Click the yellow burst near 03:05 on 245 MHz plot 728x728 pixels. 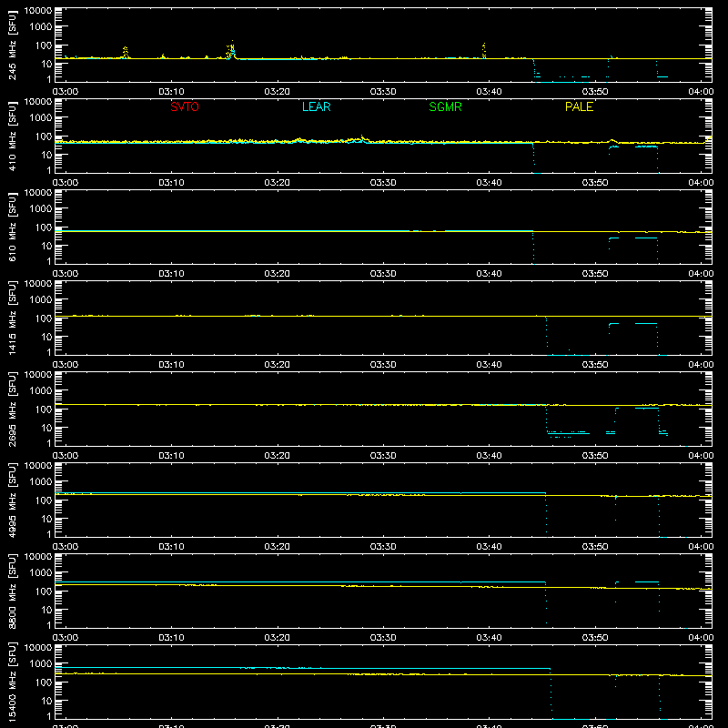[x=125, y=52]
